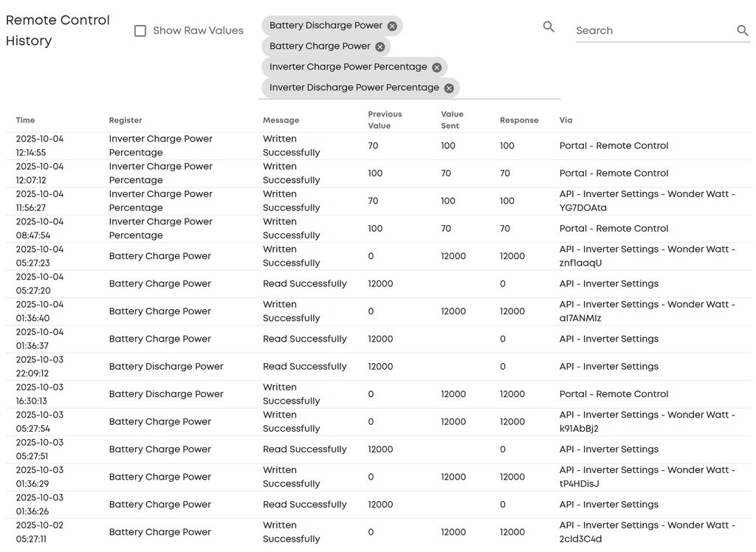This screenshot has height=552, width=756.
Task: Sort by the Register column header
Action: (x=126, y=120)
